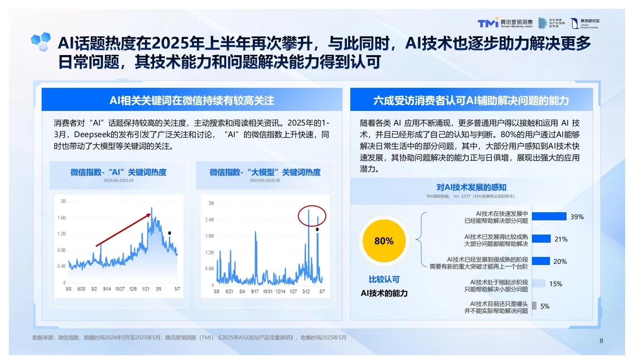Click the '20%' value
Image resolution: width=634 pixels, height=364 pixels.
560,262
